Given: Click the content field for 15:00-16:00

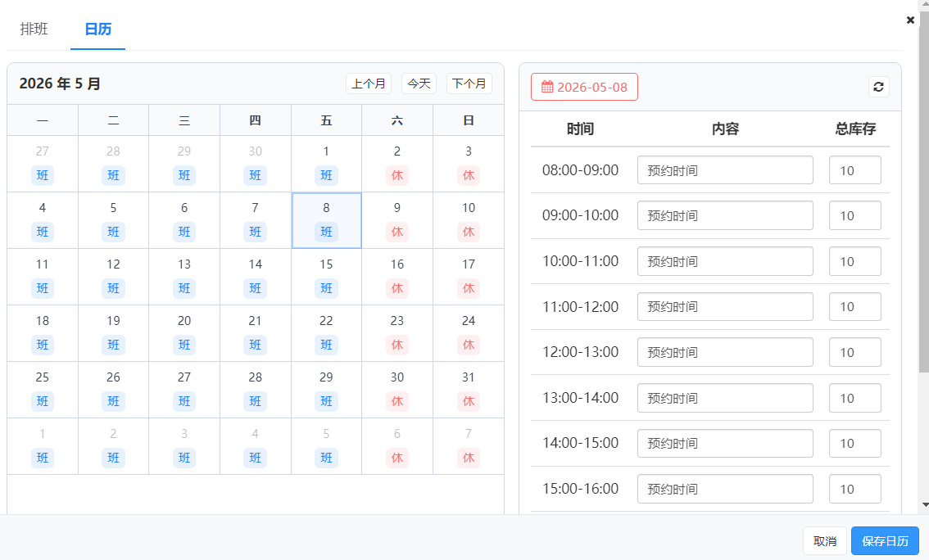Looking at the screenshot, I should (x=725, y=489).
